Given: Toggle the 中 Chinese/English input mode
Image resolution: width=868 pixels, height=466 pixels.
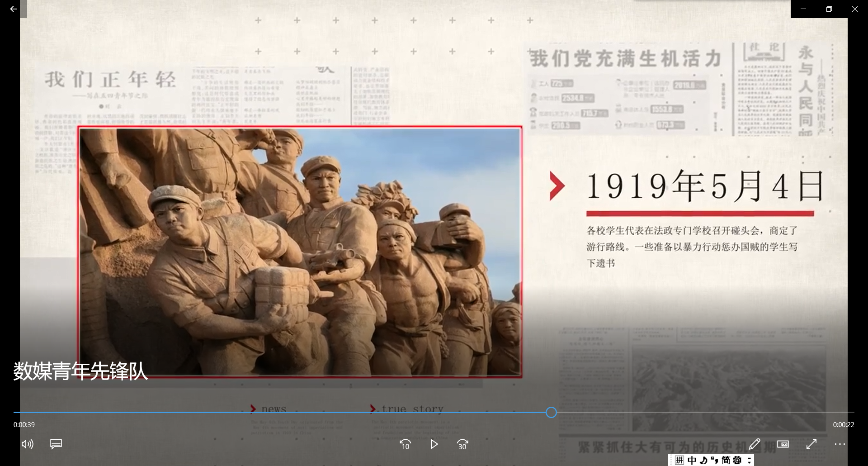Looking at the screenshot, I should coord(692,460).
